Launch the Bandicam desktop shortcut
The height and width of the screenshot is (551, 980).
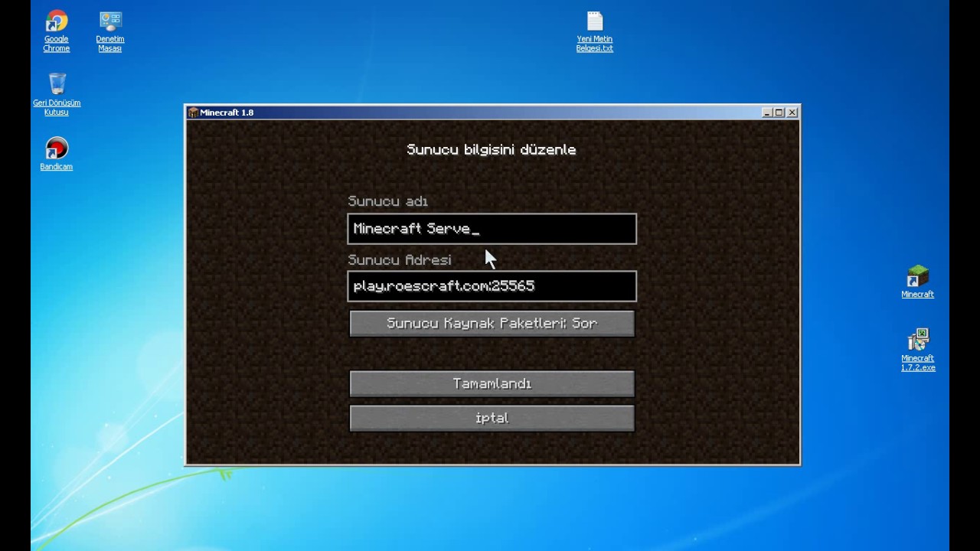tap(57, 153)
